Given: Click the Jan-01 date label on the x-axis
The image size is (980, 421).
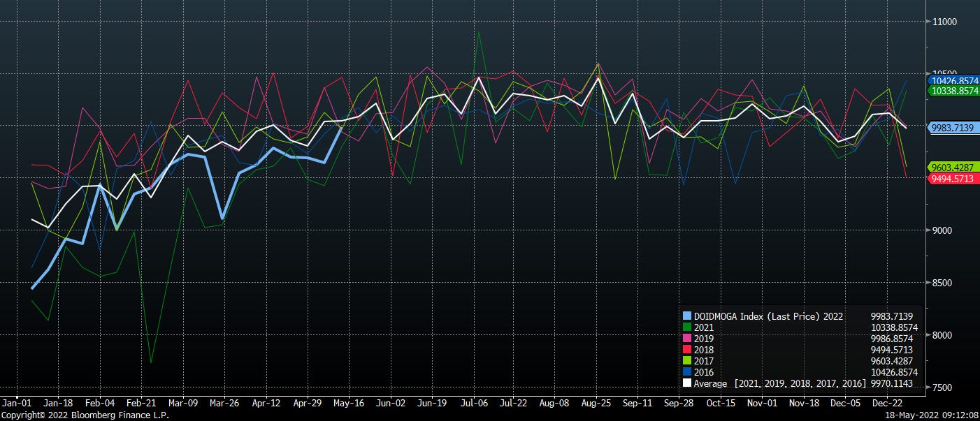Looking at the screenshot, I should [x=17, y=404].
